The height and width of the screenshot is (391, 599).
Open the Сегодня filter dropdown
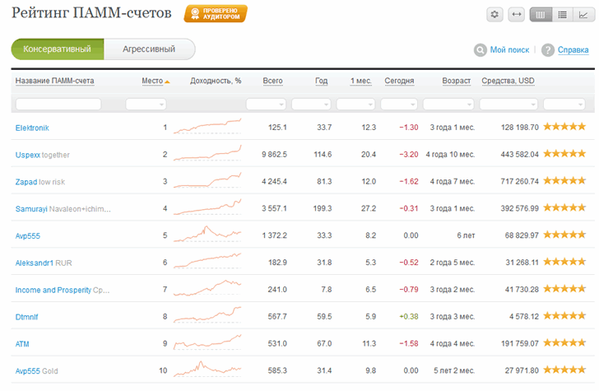[x=399, y=104]
